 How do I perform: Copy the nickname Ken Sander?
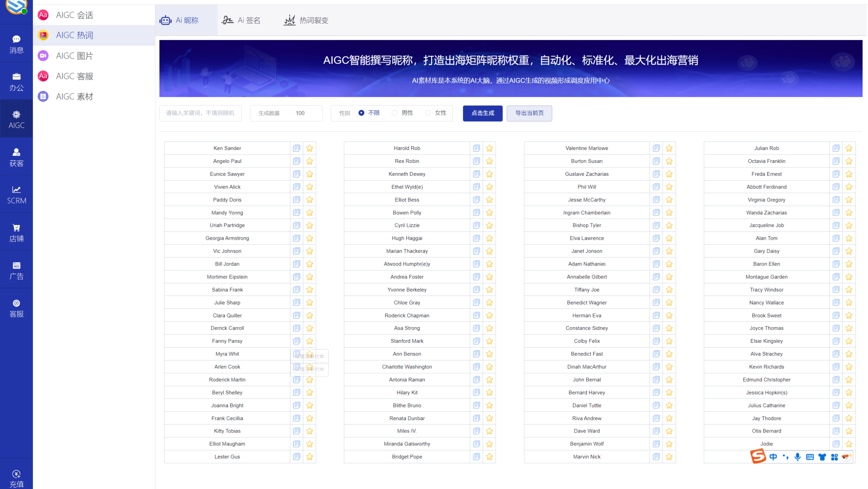[x=296, y=148]
